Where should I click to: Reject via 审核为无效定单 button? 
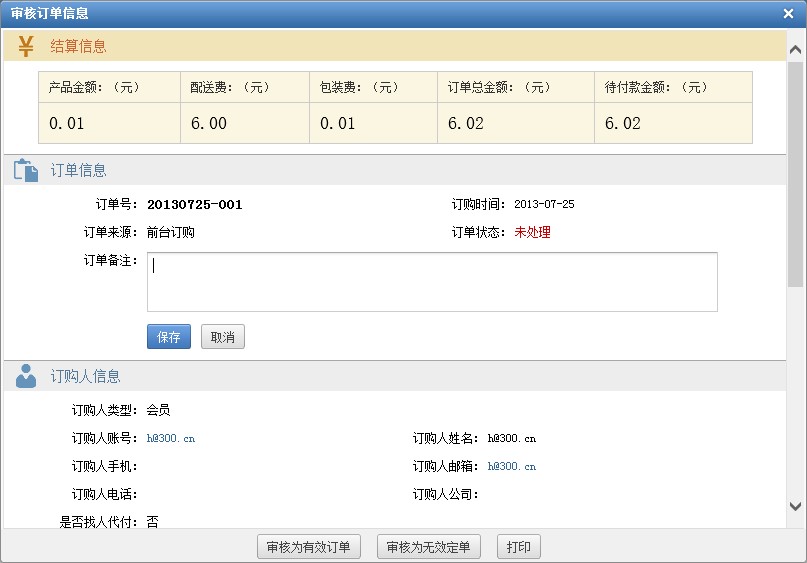[429, 547]
